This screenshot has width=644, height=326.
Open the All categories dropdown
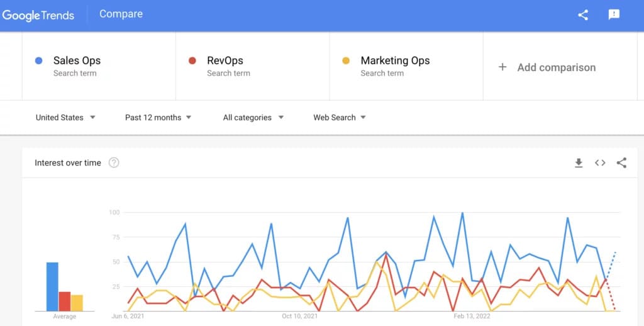[253, 118]
